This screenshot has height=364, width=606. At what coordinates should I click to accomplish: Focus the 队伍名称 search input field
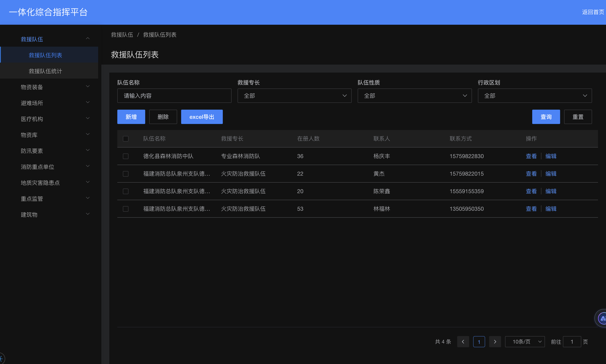[x=174, y=96]
